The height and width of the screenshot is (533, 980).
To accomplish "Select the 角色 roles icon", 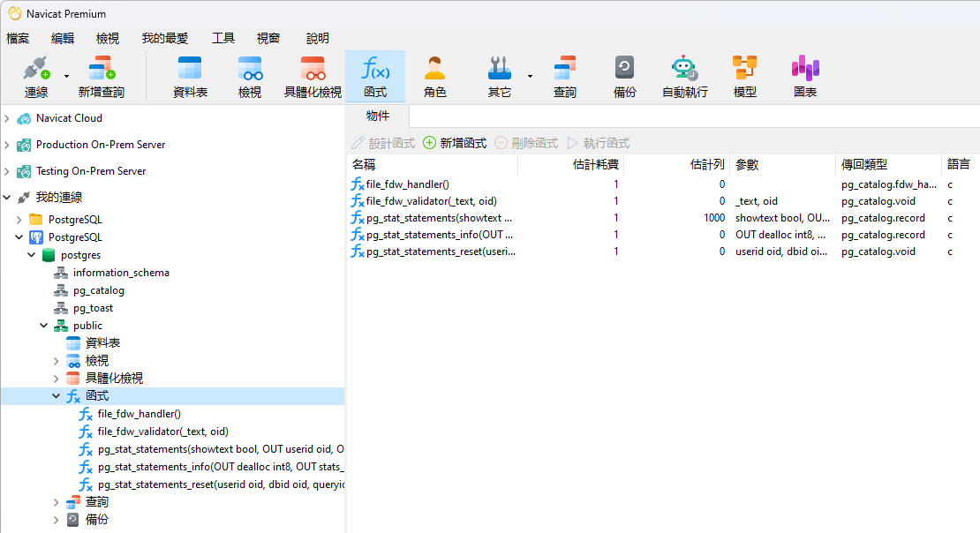I will (x=434, y=75).
